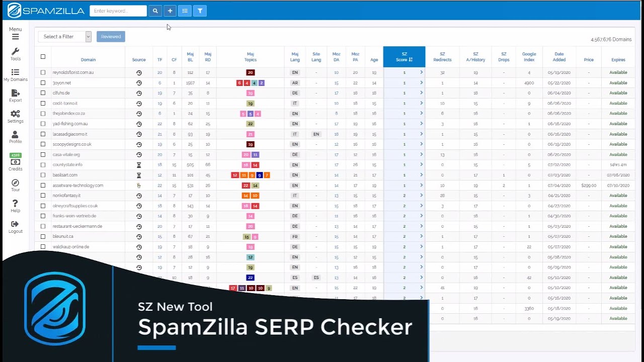Image resolution: width=644 pixels, height=362 pixels.
Task: Check the box for reynoldsflorist.com.au
Action: (x=43, y=72)
